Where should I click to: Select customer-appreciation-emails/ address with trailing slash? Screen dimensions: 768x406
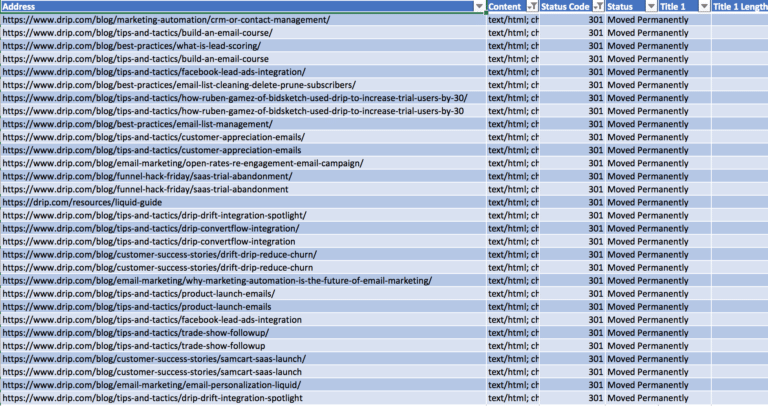point(243,137)
